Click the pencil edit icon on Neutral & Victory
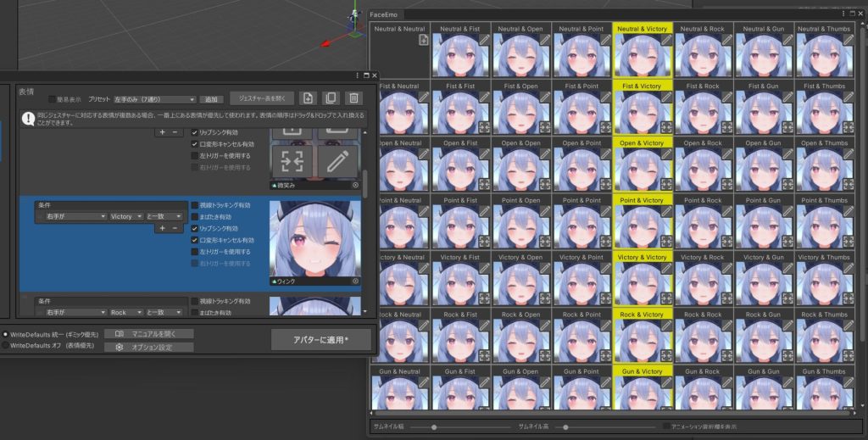This screenshot has height=440, width=868. (665, 40)
